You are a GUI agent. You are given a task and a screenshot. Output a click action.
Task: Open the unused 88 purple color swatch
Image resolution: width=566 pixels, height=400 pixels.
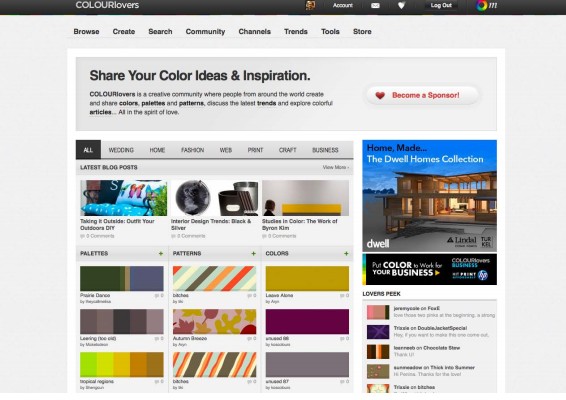307,321
